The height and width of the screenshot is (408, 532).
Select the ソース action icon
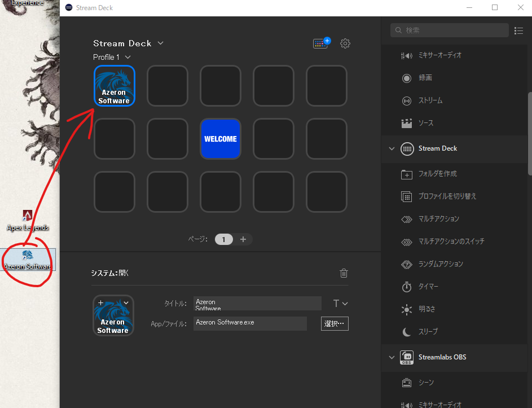(x=406, y=123)
